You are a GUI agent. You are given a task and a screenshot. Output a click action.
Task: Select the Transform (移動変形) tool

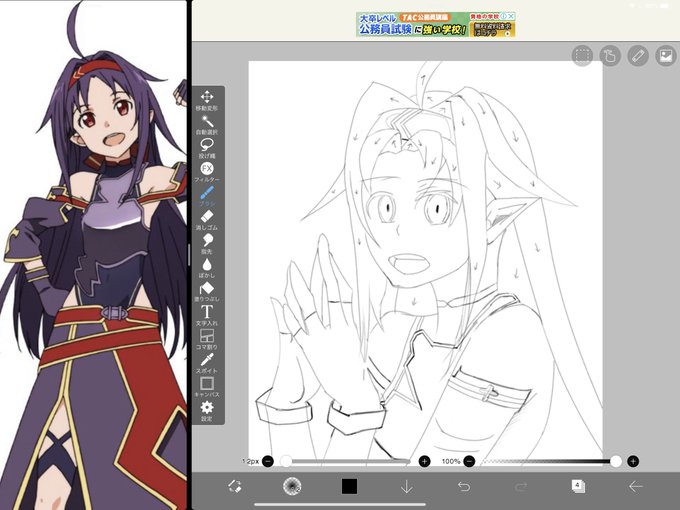coord(207,101)
